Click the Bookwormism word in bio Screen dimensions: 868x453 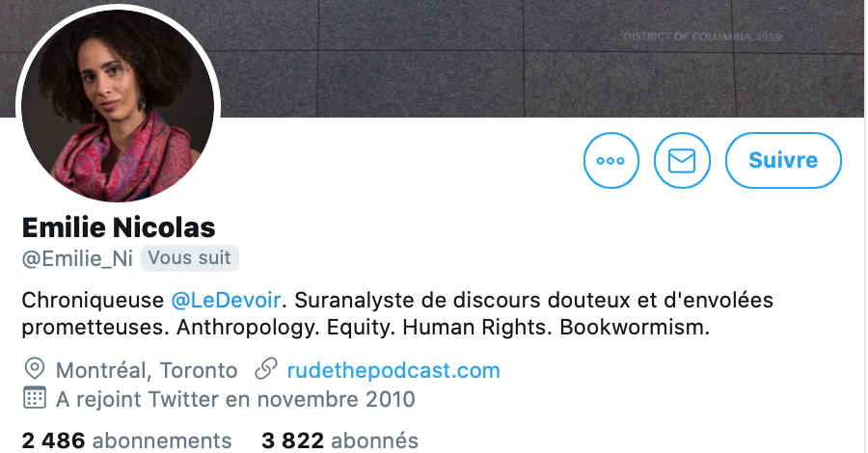[x=635, y=327]
